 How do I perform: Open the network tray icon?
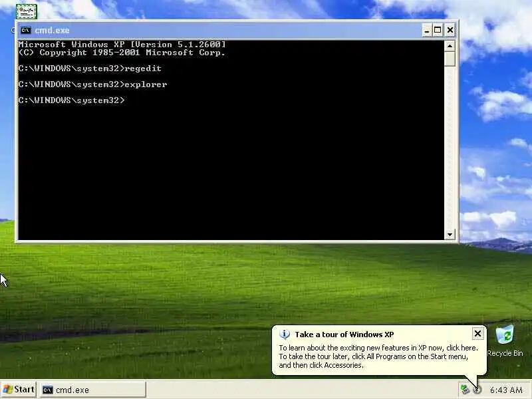[x=465, y=389]
